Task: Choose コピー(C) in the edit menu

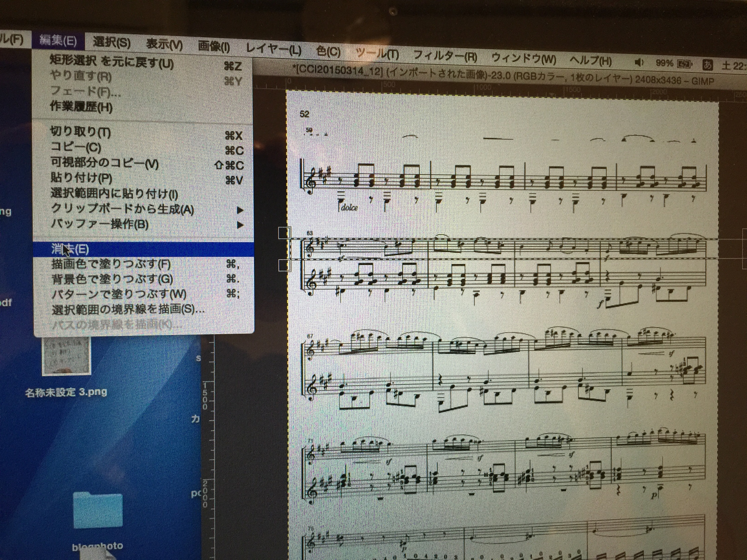Action: pyautogui.click(x=76, y=147)
